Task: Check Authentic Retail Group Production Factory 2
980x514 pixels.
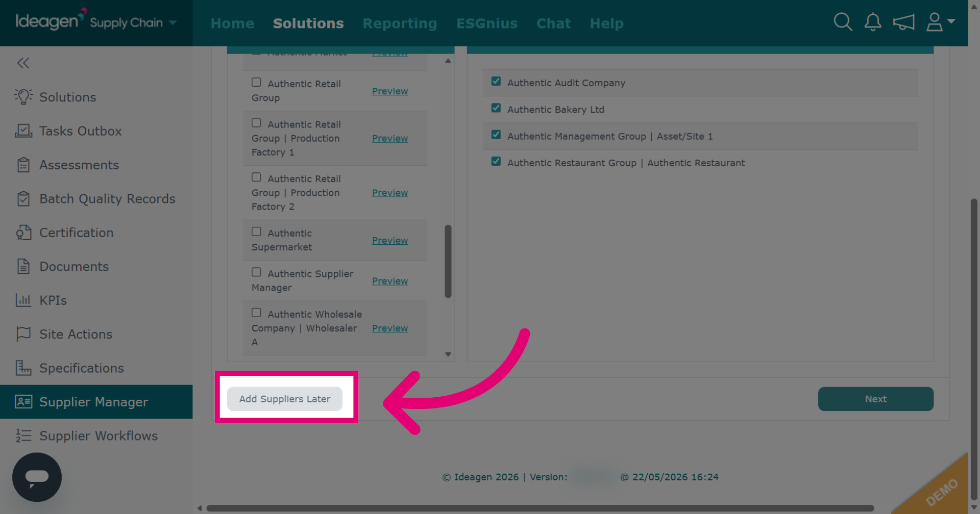Action: coord(256,177)
